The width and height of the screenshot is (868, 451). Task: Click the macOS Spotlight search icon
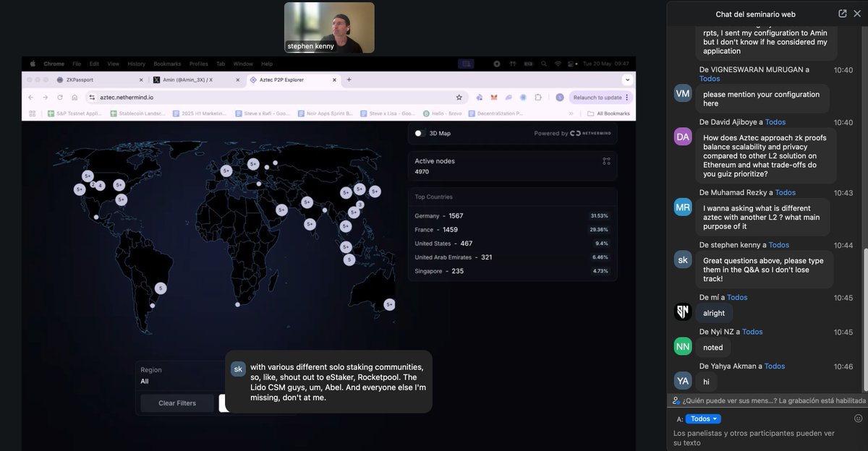click(544, 64)
